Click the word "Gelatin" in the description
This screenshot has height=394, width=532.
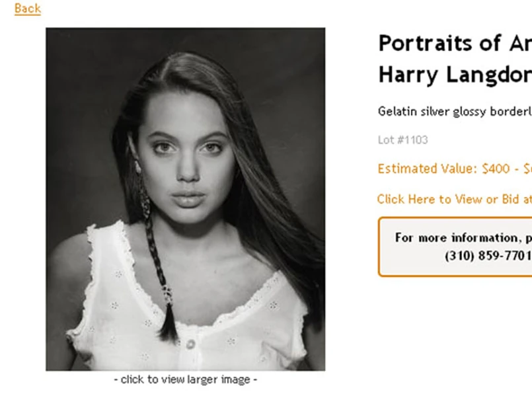coord(395,111)
